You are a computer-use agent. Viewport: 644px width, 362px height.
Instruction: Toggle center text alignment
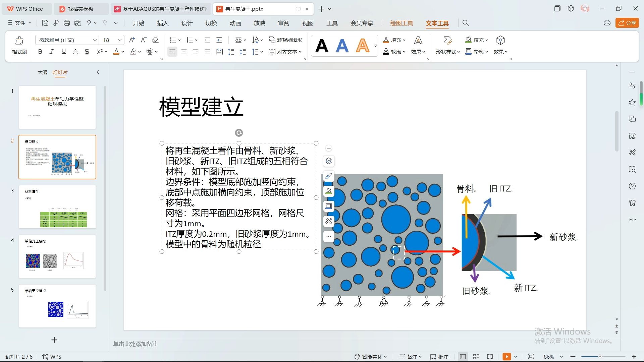click(x=184, y=52)
